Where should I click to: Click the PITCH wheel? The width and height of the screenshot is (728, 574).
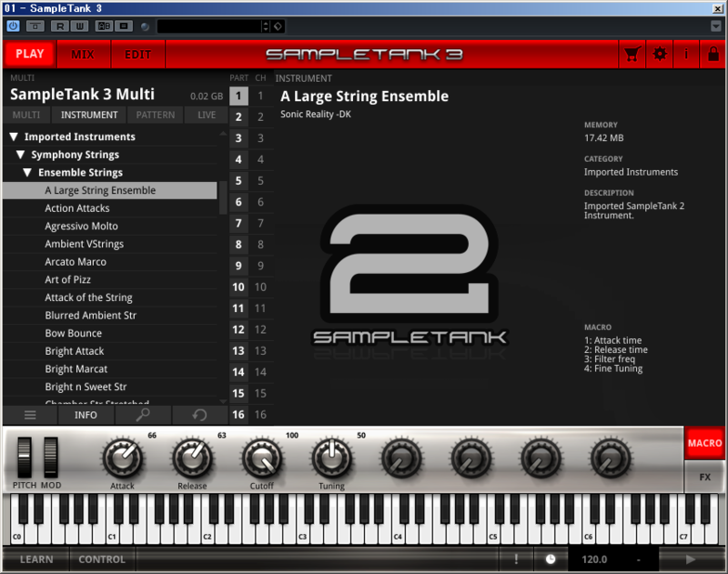tap(25, 458)
